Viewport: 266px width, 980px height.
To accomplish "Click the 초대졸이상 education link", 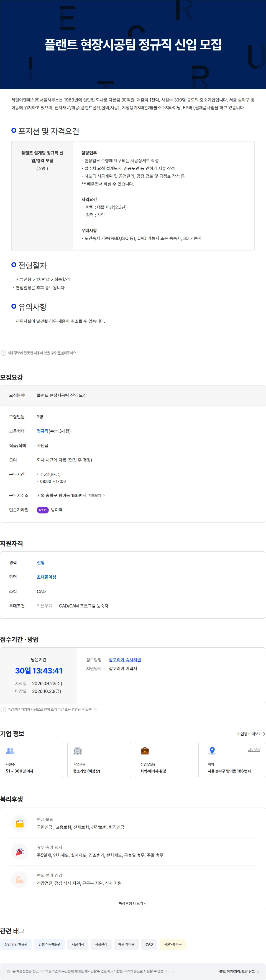I will click(x=46, y=577).
